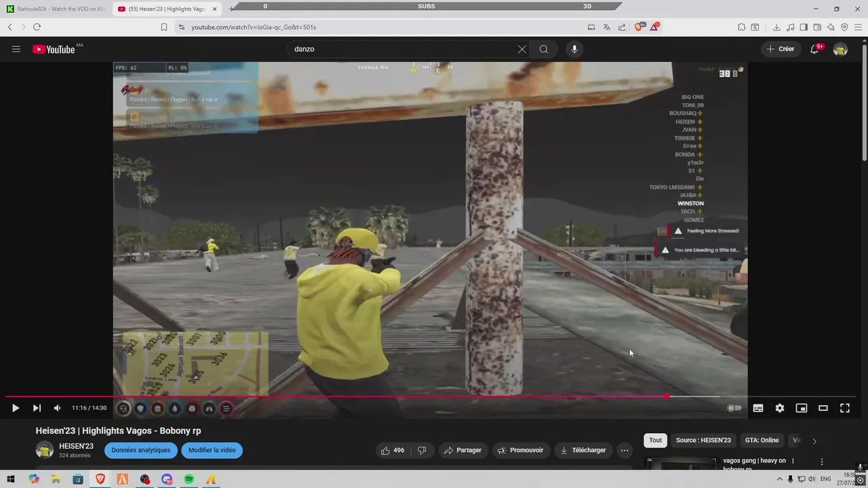Screen dimensions: 868x488
Task: Go to the YouTube home logo
Action: coord(54,49)
